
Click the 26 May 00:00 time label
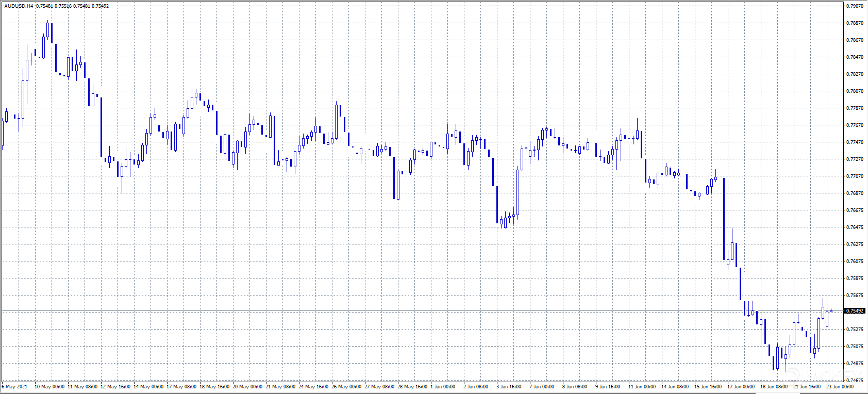point(346,387)
